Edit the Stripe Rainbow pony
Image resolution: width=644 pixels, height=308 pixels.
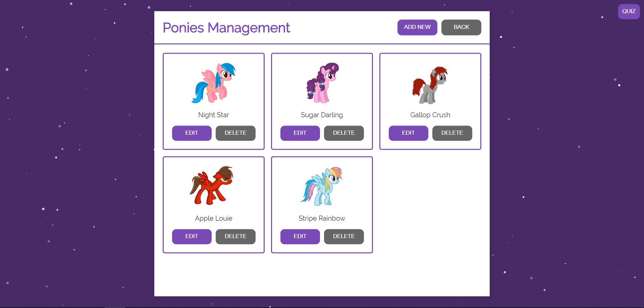coord(300,236)
